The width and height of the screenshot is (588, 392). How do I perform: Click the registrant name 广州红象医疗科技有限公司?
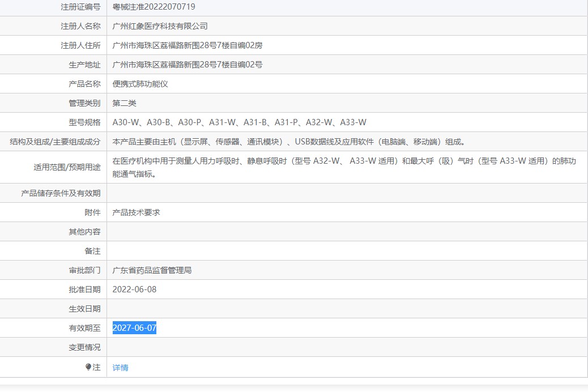pyautogui.click(x=160, y=26)
